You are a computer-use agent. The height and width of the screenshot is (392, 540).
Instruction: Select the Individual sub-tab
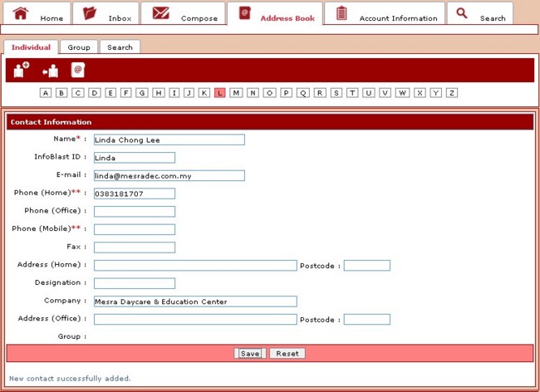tap(31, 47)
